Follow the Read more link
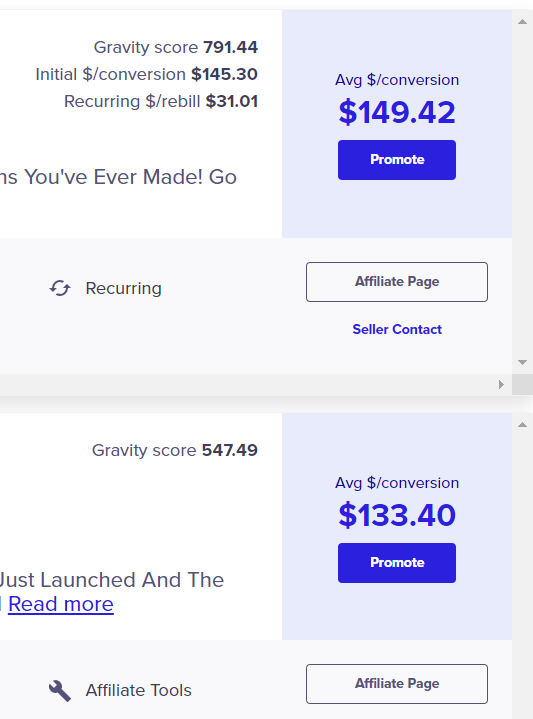This screenshot has width=533, height=719. (x=61, y=604)
